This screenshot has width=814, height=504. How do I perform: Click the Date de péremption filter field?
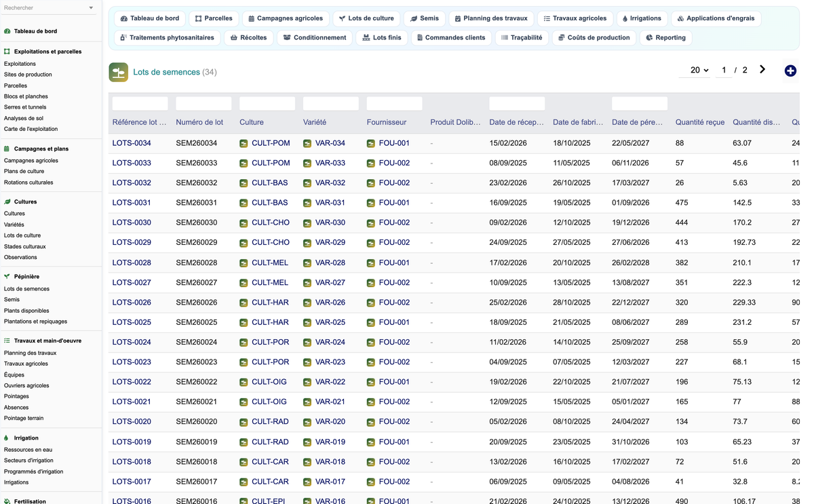[x=640, y=104]
